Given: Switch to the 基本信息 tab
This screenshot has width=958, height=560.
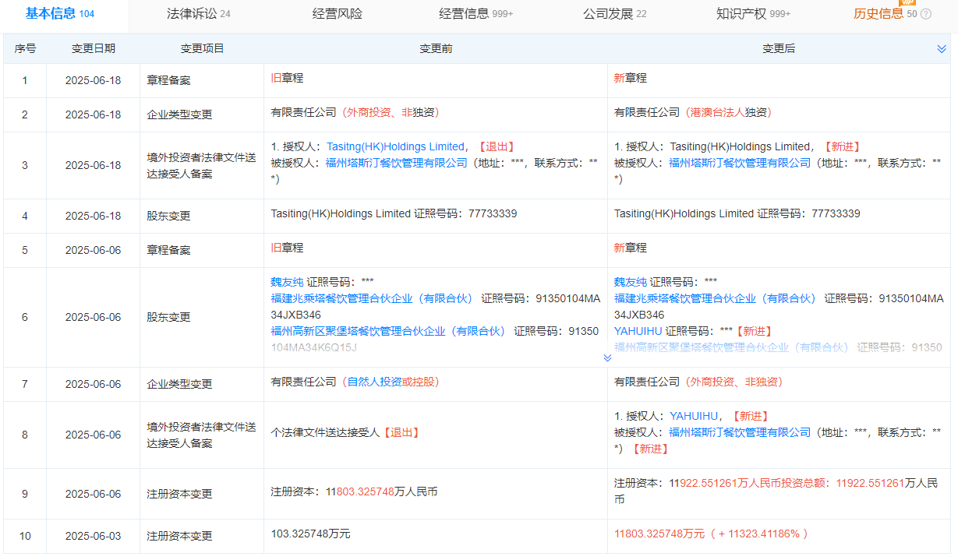Looking at the screenshot, I should click(x=60, y=13).
